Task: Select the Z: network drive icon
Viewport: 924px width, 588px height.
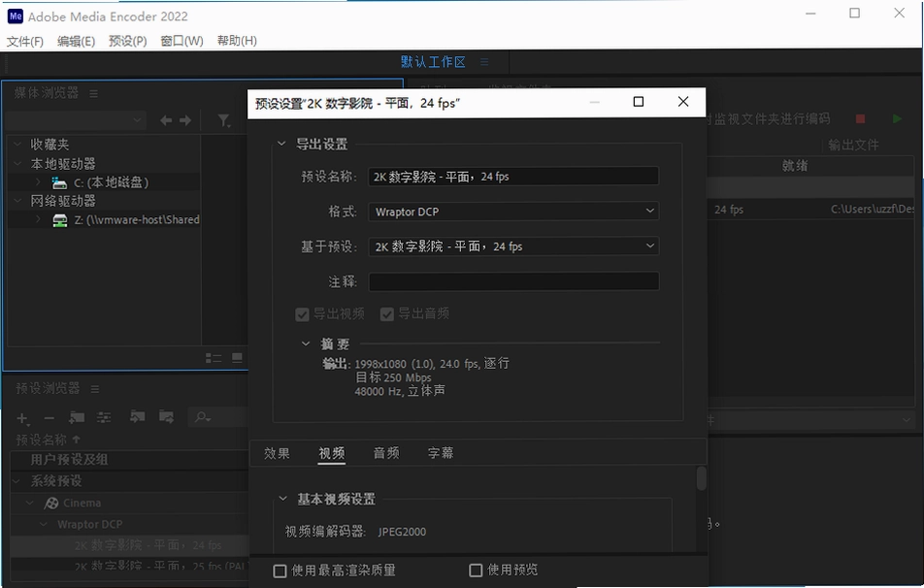Action: 59,220
